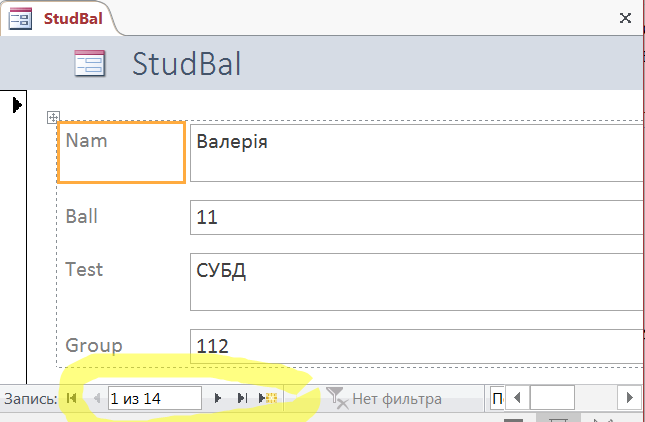The image size is (645, 422).
Task: Click the Ball field showing 11
Action: (x=416, y=216)
